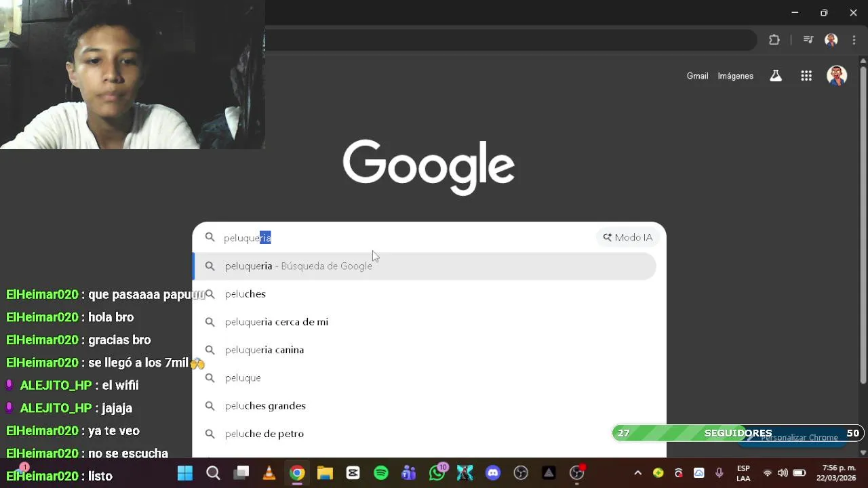Open Spotify from taskbar

coord(381,473)
